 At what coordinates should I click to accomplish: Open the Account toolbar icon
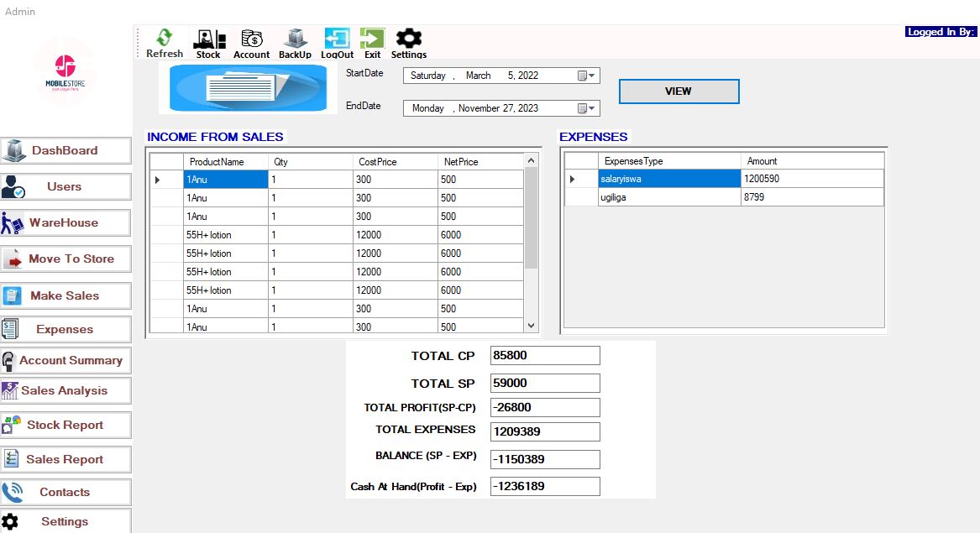[251, 44]
